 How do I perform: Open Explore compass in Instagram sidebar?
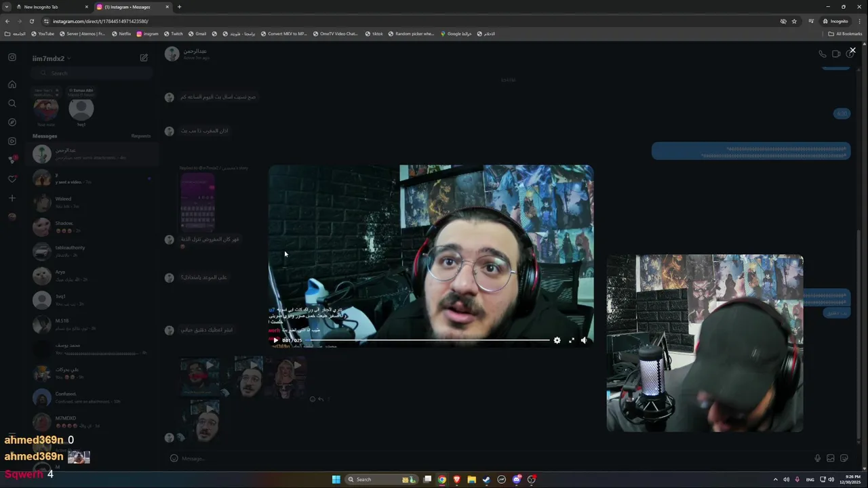click(12, 123)
